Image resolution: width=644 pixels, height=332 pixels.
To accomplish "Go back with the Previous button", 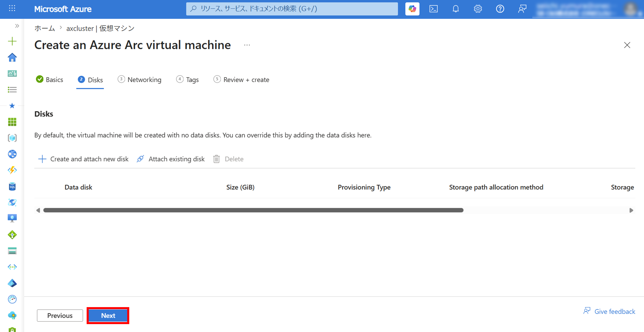I will (60, 315).
